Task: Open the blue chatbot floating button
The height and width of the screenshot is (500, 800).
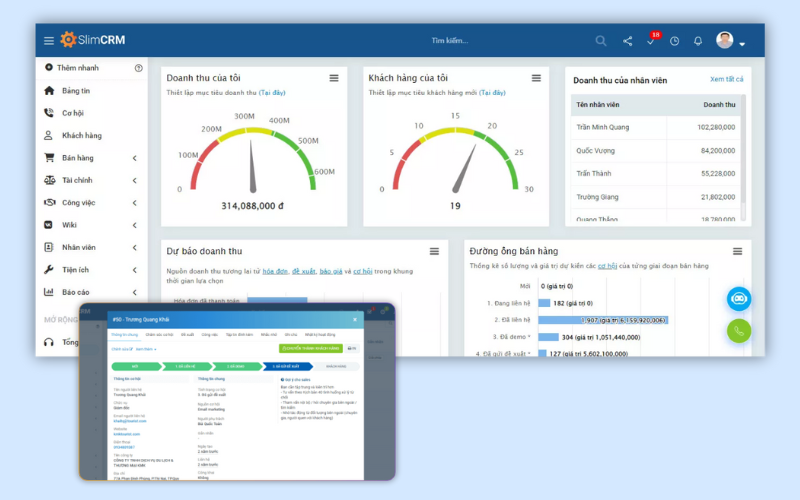Action: [x=739, y=299]
